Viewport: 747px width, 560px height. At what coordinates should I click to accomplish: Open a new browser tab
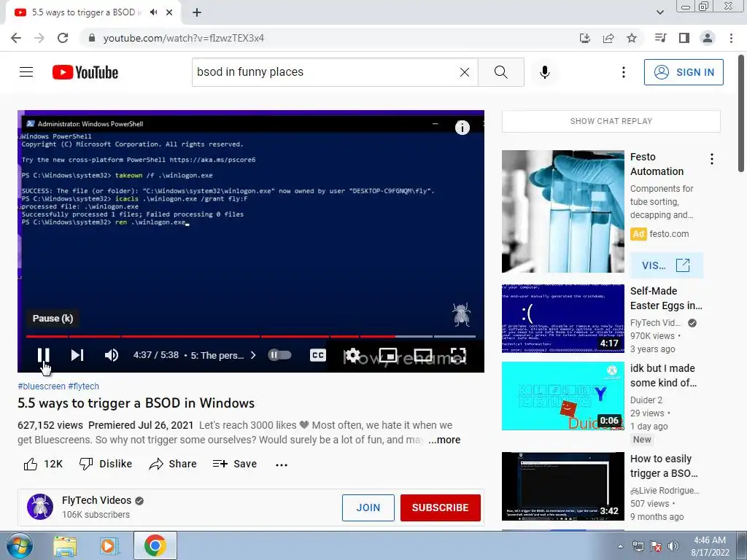click(197, 13)
